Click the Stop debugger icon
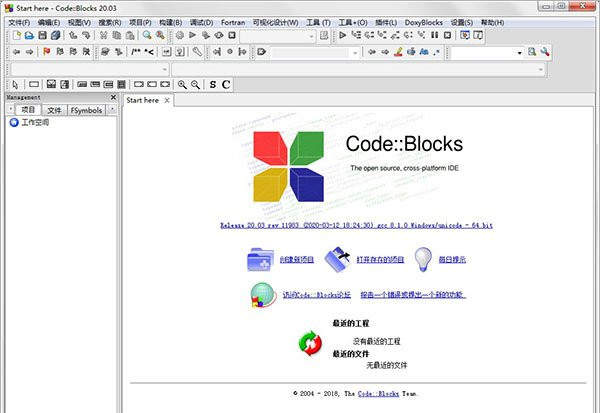Screen dimensions: 600x413 448,36
